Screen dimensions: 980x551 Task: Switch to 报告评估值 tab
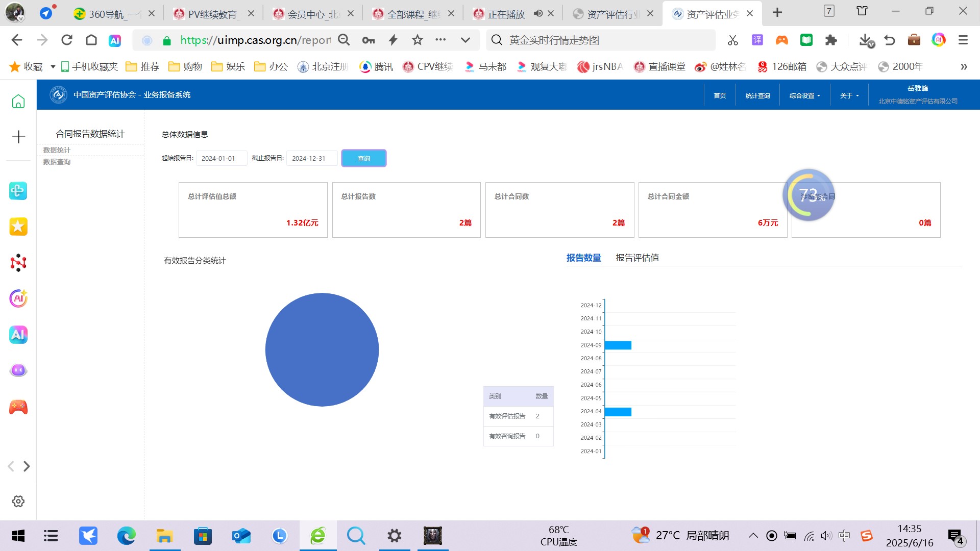(x=637, y=258)
